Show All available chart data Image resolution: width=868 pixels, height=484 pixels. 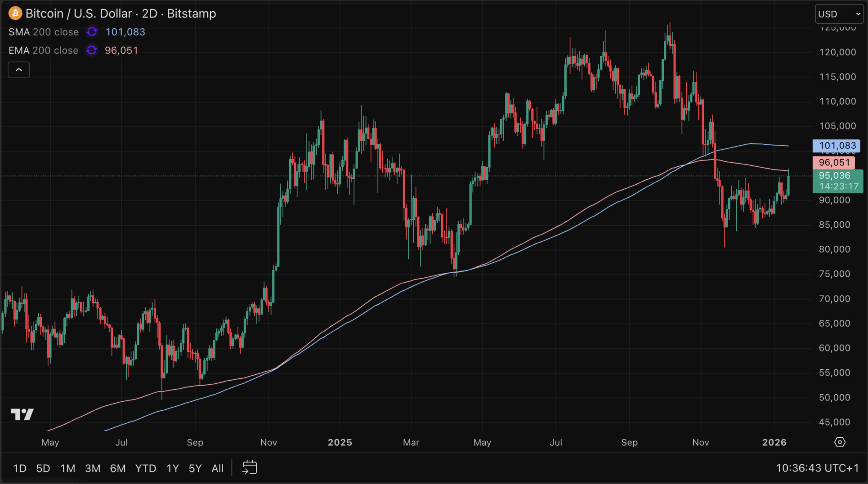(x=218, y=468)
